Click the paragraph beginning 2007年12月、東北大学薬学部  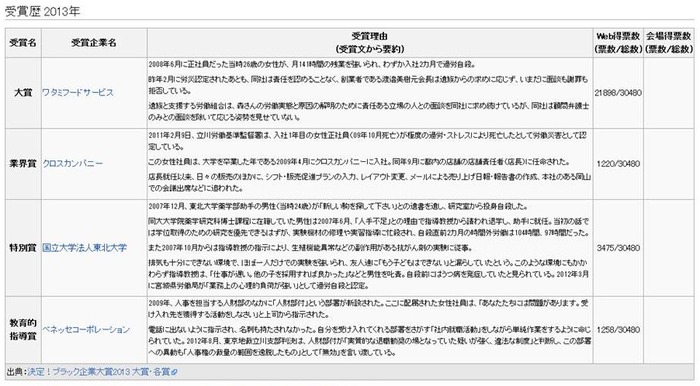point(338,207)
